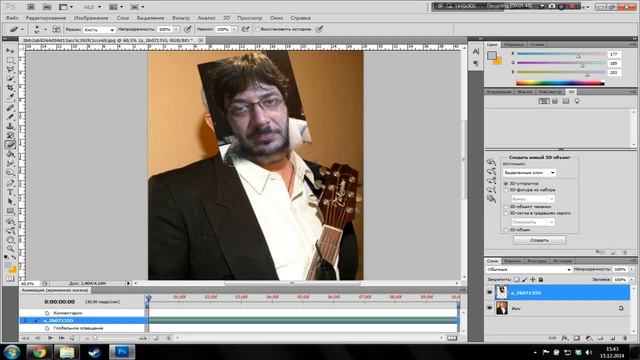
Task: Click the B value field 203
Action: point(614,73)
